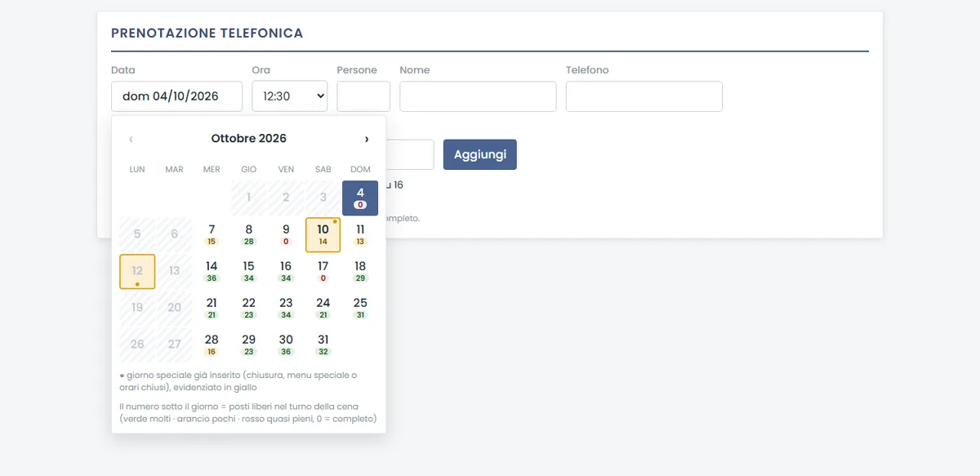The width and height of the screenshot is (980, 476).
Task: Click the MAR weekday header
Action: (174, 169)
